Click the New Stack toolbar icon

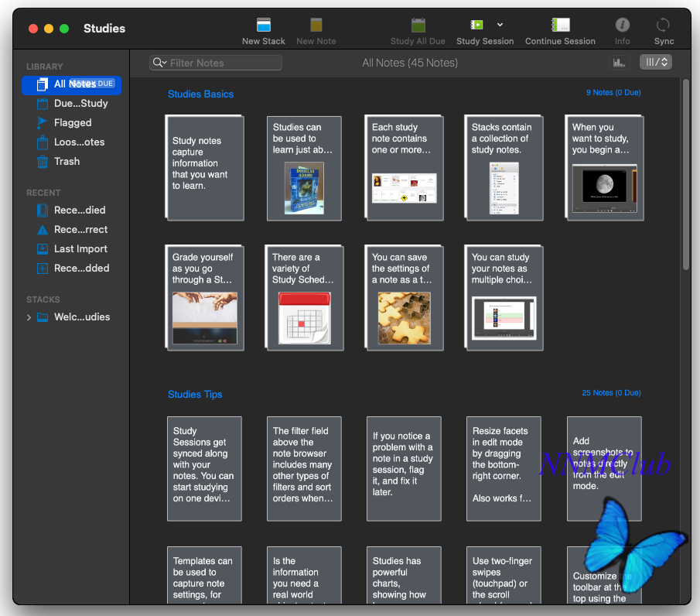pyautogui.click(x=264, y=26)
